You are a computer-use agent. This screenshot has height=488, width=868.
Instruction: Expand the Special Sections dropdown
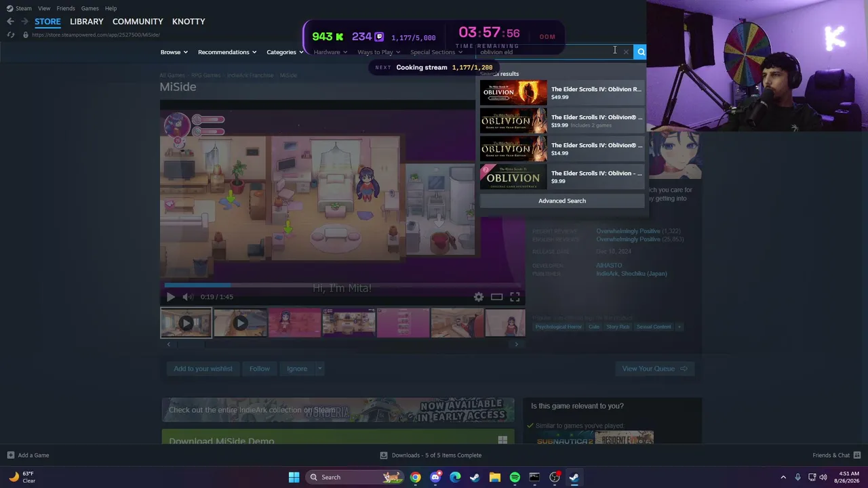click(x=436, y=52)
